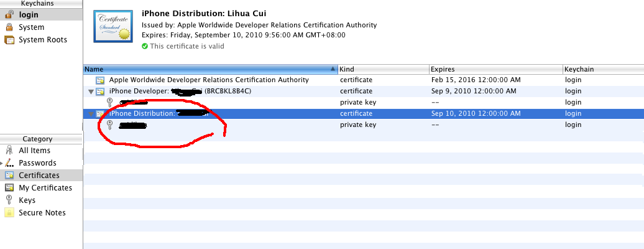Click certificate icon of iPhone Developer row

click(101, 92)
